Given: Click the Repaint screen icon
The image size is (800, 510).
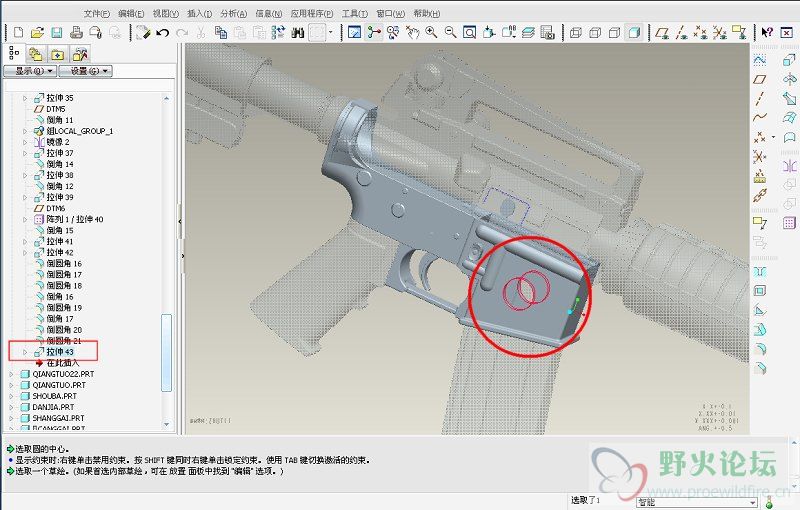Looking at the screenshot, I should (x=354, y=33).
